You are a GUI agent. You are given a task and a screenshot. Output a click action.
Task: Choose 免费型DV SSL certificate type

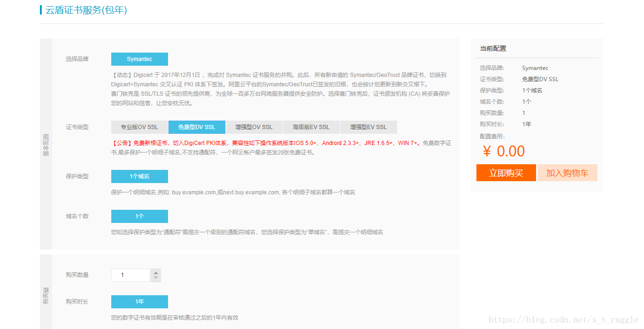197,127
